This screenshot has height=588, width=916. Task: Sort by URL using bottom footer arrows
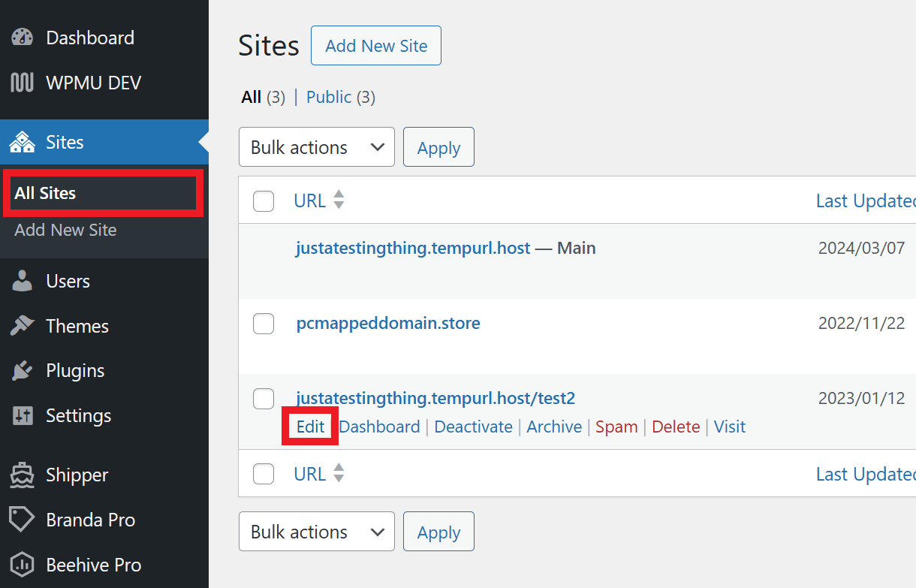(x=339, y=473)
